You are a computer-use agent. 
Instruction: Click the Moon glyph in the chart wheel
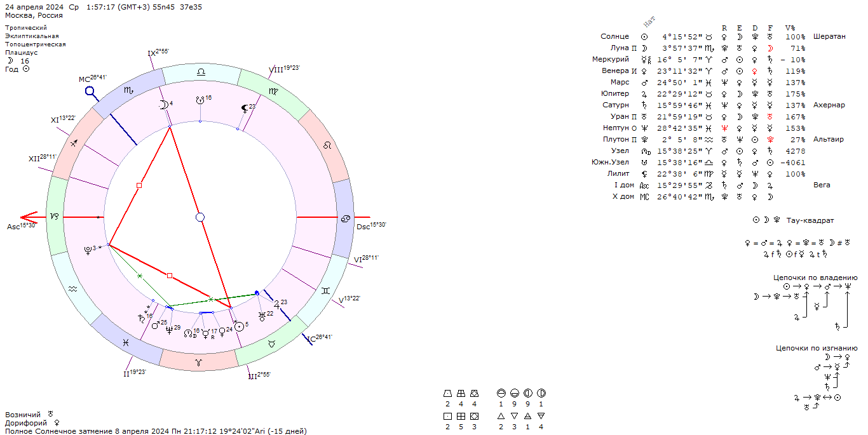click(x=163, y=105)
